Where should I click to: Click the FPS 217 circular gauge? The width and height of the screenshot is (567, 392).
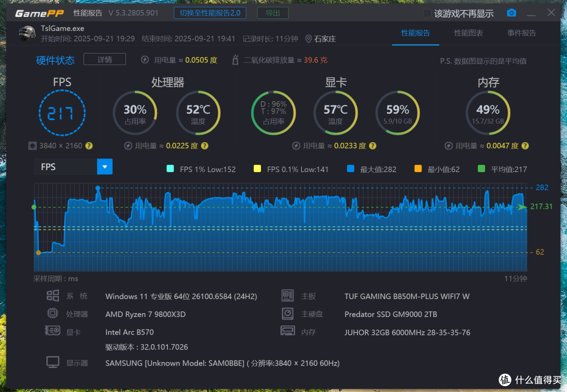[62, 113]
